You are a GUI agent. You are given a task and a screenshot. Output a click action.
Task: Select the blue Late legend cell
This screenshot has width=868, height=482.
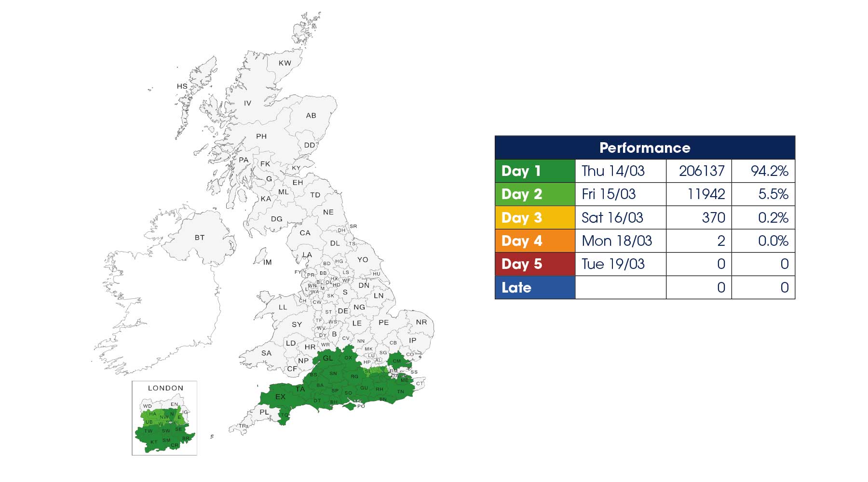pos(535,287)
